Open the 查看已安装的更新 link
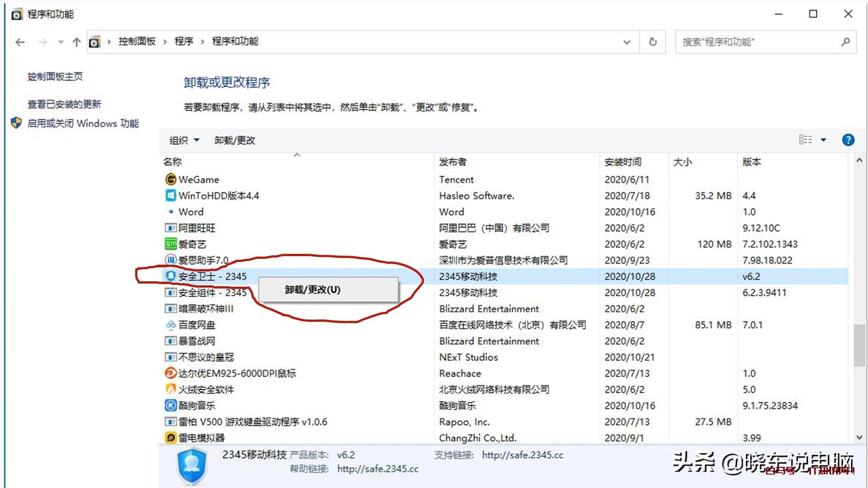The width and height of the screenshot is (868, 488). coord(64,104)
